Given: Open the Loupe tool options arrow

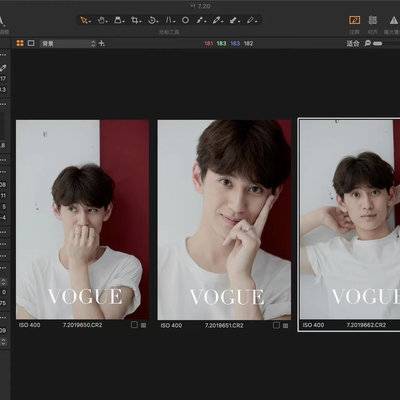Looking at the screenshot, I should 123,22.
